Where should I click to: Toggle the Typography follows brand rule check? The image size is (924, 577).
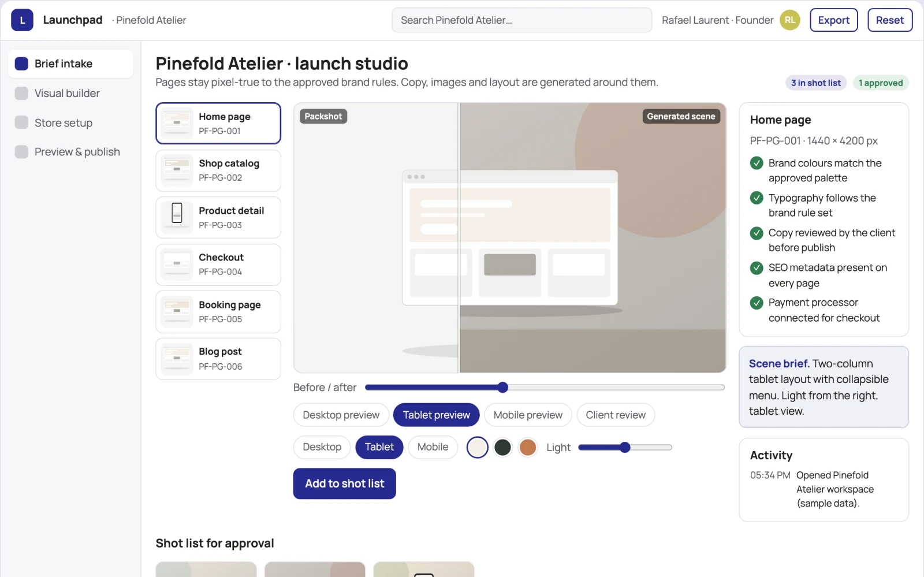(x=757, y=198)
